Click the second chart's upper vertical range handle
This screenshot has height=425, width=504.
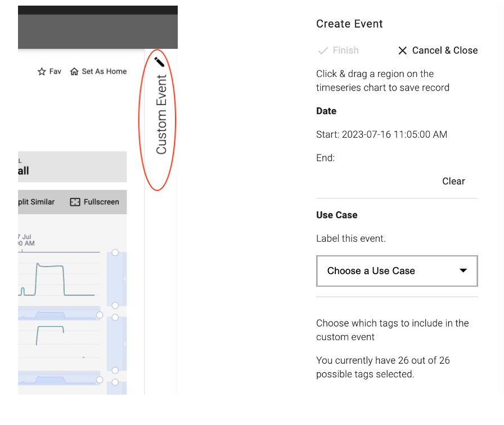tap(115, 318)
